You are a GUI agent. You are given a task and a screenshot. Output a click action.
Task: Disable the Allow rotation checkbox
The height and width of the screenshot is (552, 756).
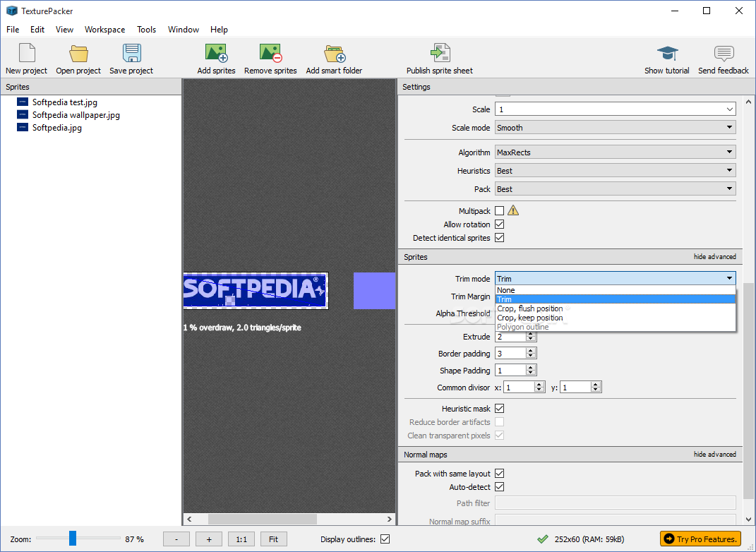(x=500, y=224)
